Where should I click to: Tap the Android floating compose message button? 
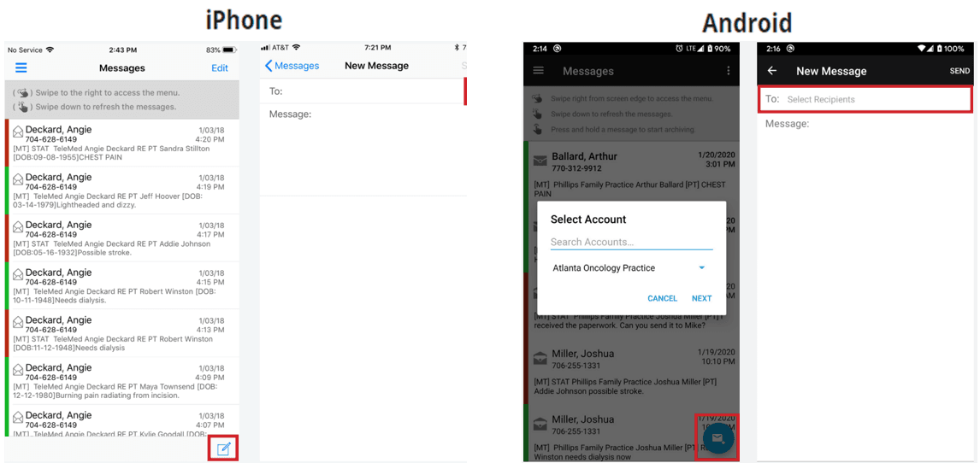tap(717, 438)
